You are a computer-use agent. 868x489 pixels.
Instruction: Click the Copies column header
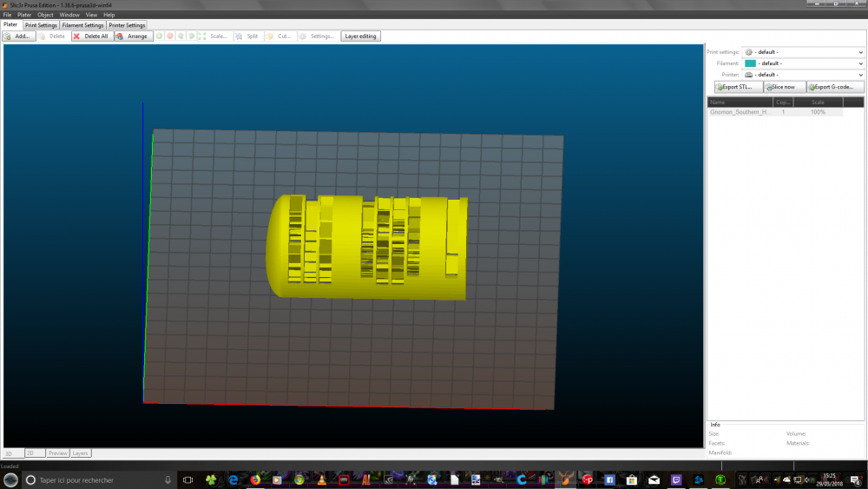point(783,102)
